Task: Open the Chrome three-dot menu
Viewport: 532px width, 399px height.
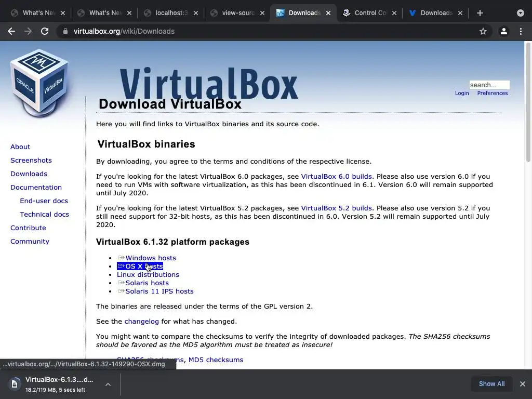Action: point(521,31)
